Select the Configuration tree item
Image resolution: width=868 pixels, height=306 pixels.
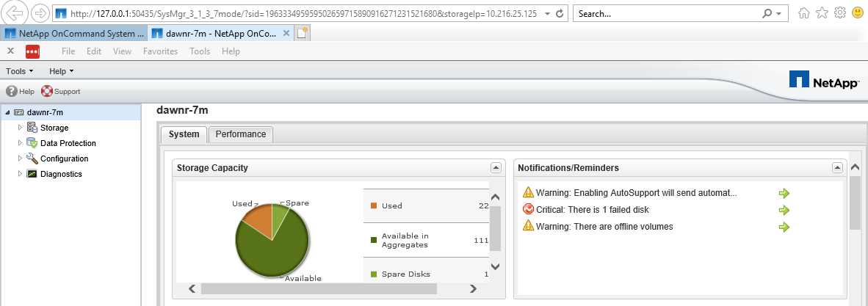[x=64, y=159]
